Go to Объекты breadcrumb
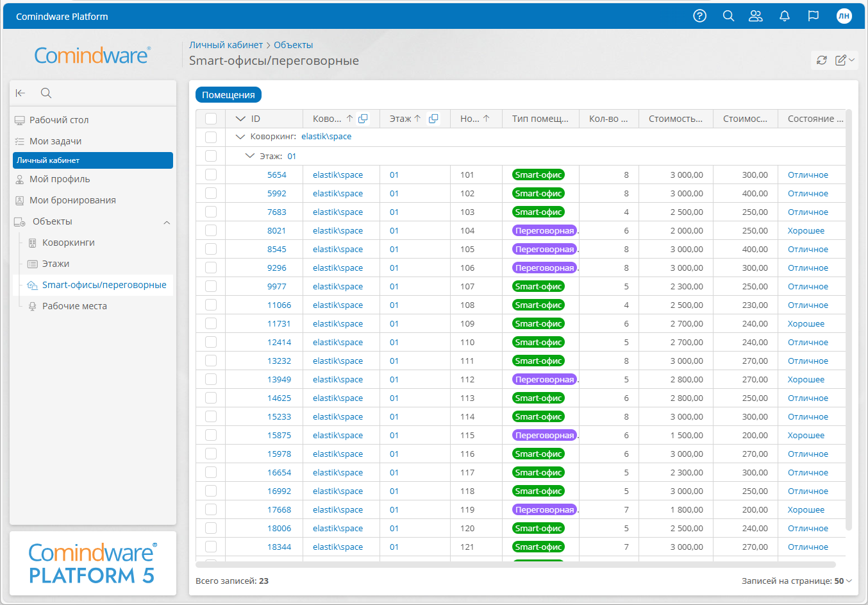 (294, 45)
